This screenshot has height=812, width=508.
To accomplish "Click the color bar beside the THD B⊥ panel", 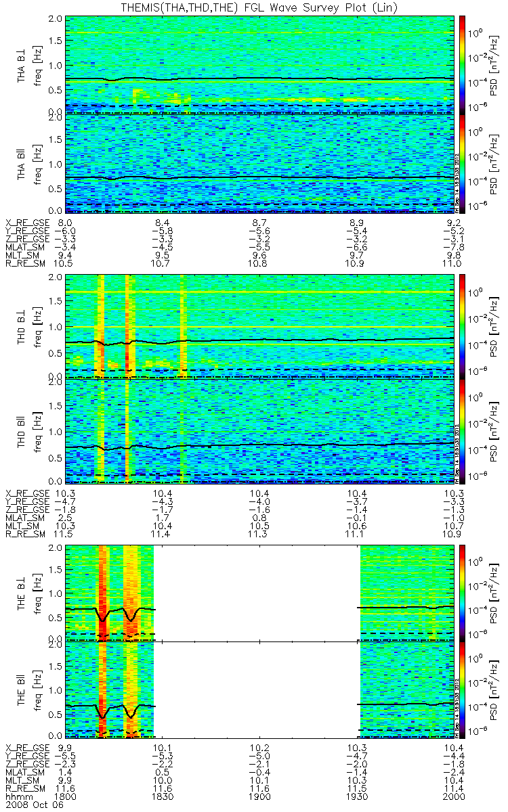I will pyautogui.click(x=463, y=326).
